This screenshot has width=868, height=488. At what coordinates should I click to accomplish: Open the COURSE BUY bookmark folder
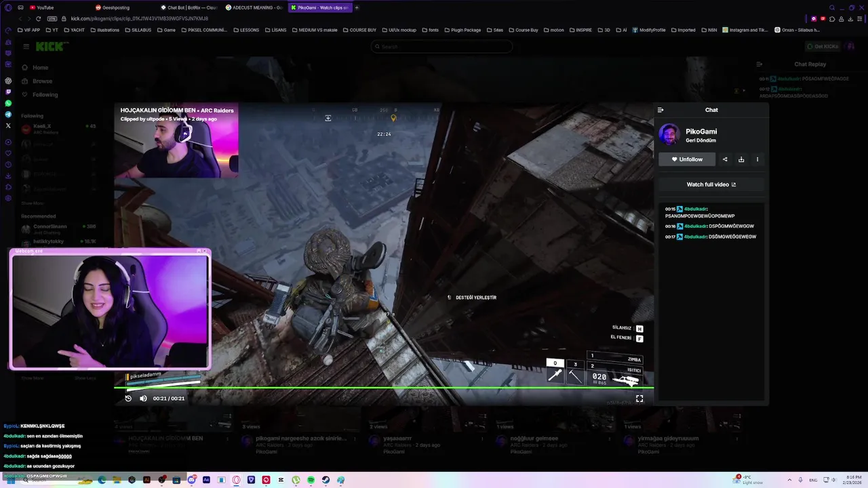point(359,30)
